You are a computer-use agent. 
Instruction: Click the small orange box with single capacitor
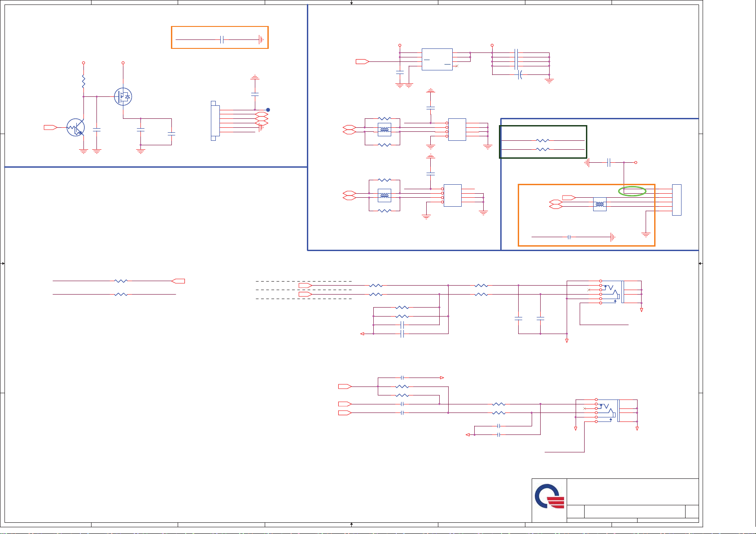[220, 38]
